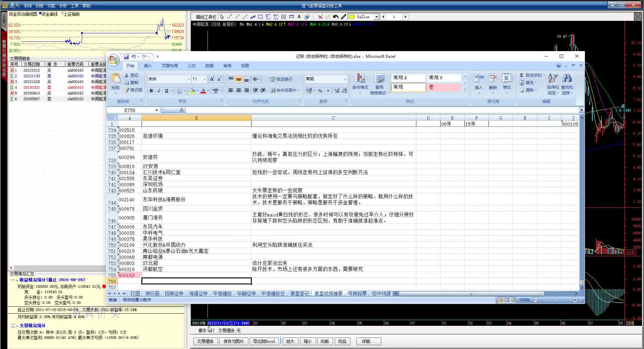The height and width of the screenshot is (349, 644).
Task: Click the 详细... button
Action: [x=369, y=341]
